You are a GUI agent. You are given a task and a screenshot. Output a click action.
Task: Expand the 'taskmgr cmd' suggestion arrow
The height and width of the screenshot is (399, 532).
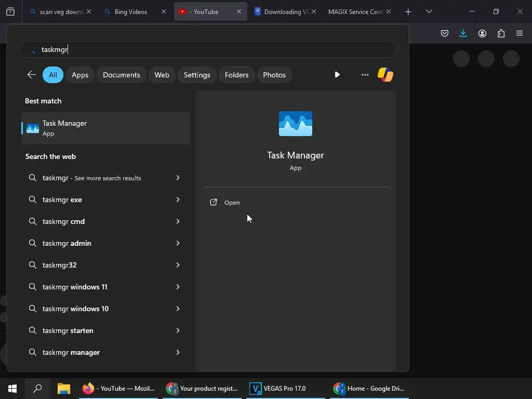coord(178,221)
